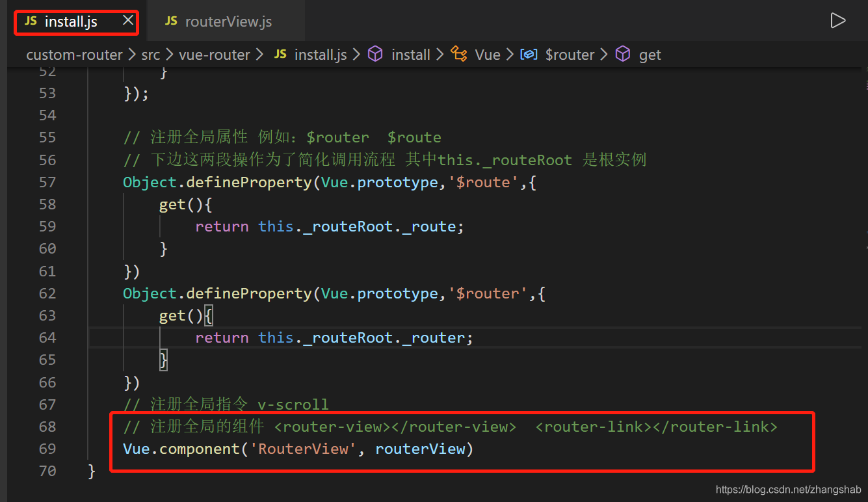Click line number 64 in the gutter
868x502 pixels.
click(47, 337)
